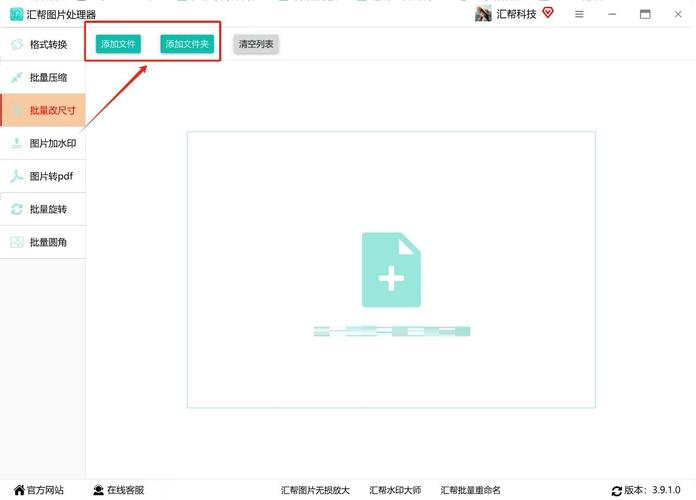Select the 批量旋转 rotate icon
This screenshot has height=500, width=696.
[17, 210]
